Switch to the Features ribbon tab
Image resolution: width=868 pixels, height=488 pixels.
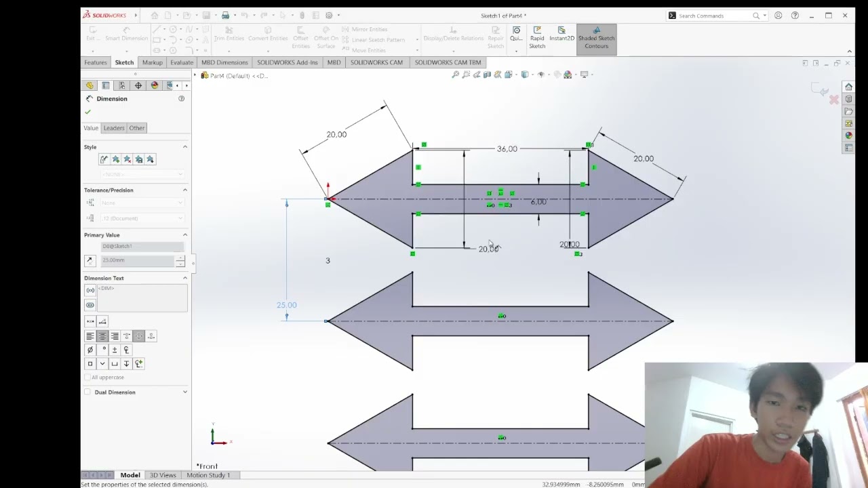tap(96, 62)
